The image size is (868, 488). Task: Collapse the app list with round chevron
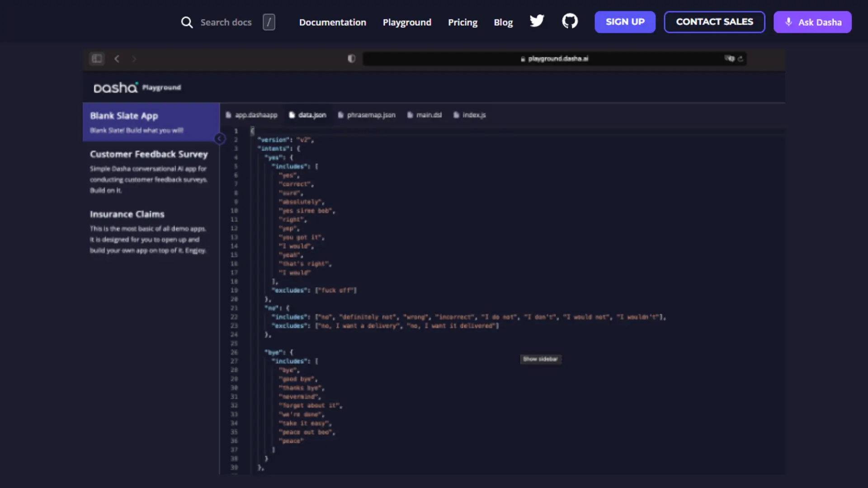click(220, 139)
